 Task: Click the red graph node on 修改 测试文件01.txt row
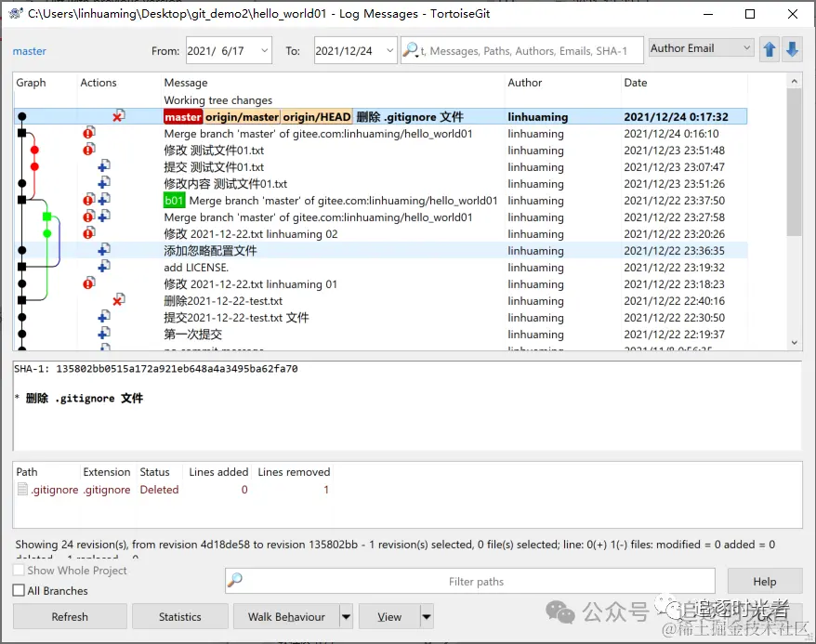(x=34, y=151)
